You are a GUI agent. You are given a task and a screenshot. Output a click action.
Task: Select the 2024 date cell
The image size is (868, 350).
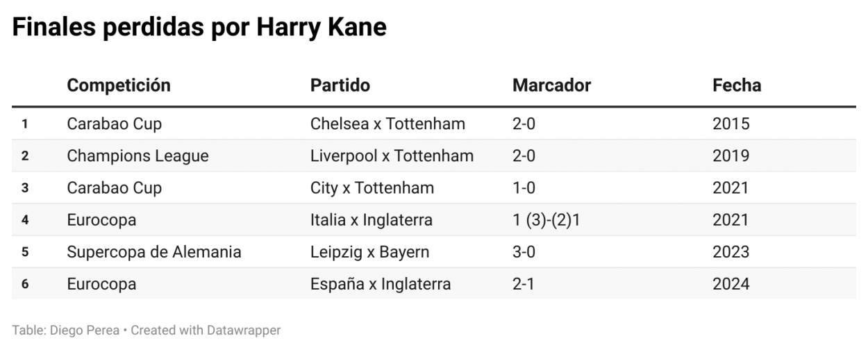coord(731,284)
